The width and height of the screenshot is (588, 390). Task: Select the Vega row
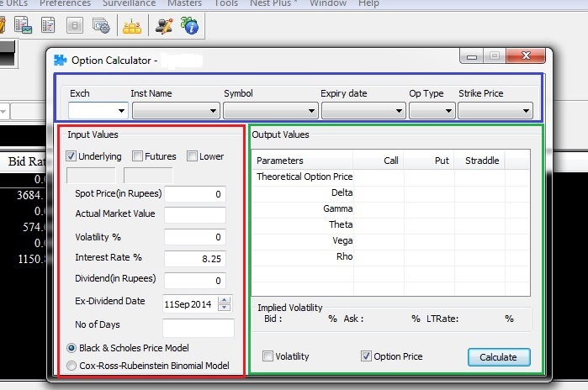click(x=390, y=241)
